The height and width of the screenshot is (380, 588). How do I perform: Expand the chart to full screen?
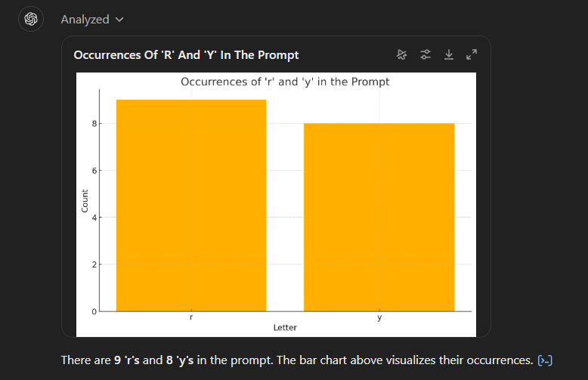[x=472, y=54]
